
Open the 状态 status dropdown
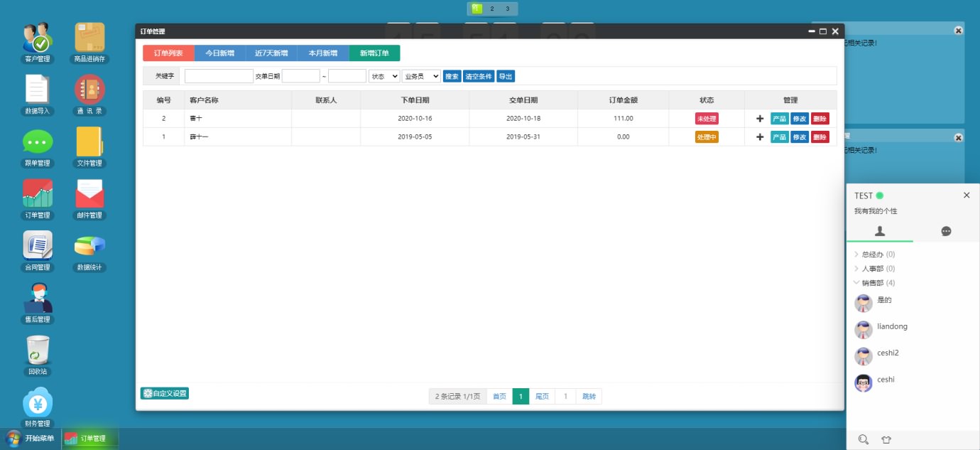click(383, 76)
